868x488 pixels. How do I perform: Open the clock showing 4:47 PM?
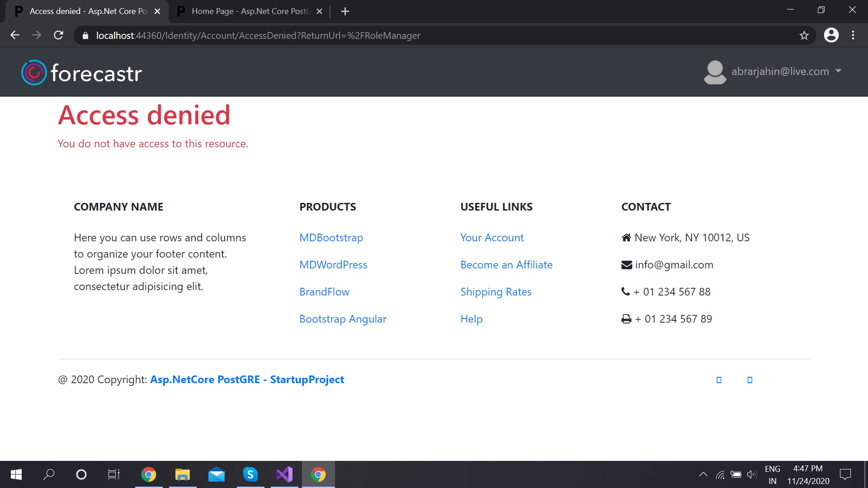(808, 474)
